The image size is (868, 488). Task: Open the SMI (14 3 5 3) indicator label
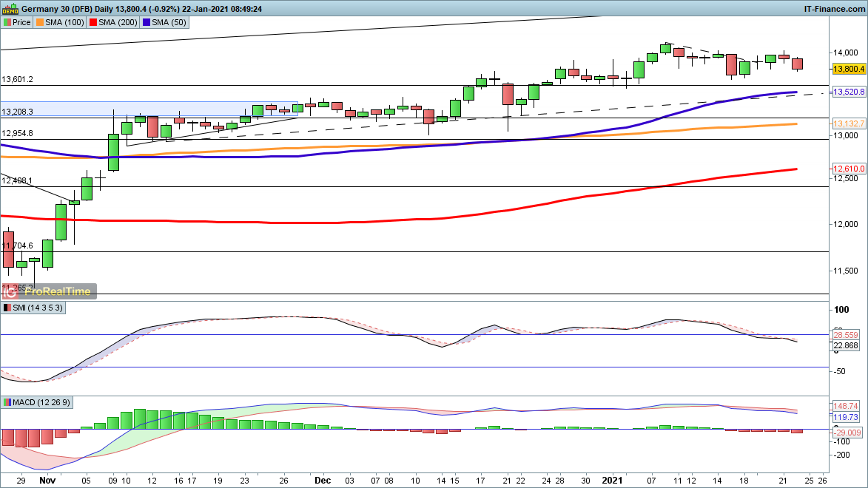(x=35, y=308)
